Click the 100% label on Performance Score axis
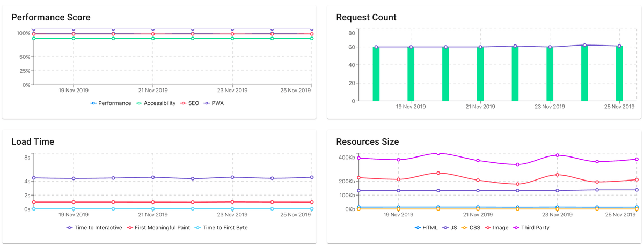 23,33
